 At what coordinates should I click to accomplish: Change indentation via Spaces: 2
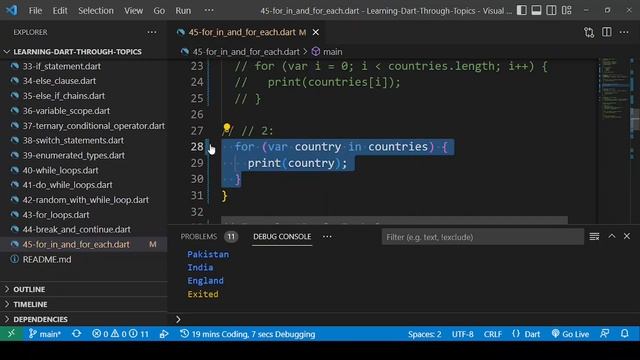(424, 334)
